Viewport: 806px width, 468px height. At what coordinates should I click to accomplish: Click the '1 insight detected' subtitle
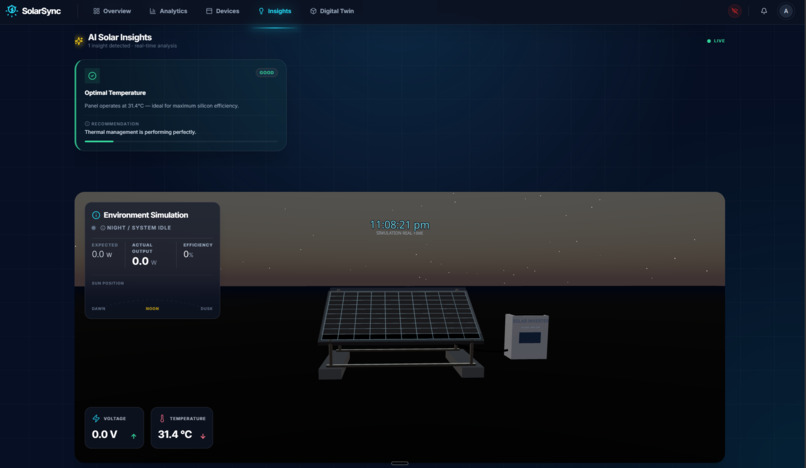tap(132, 46)
